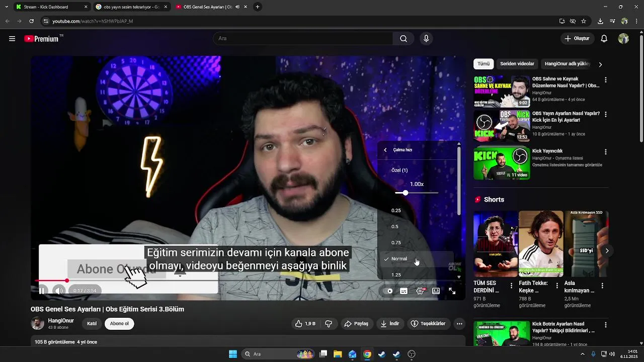Open Chrome downloads icon

[600, 21]
